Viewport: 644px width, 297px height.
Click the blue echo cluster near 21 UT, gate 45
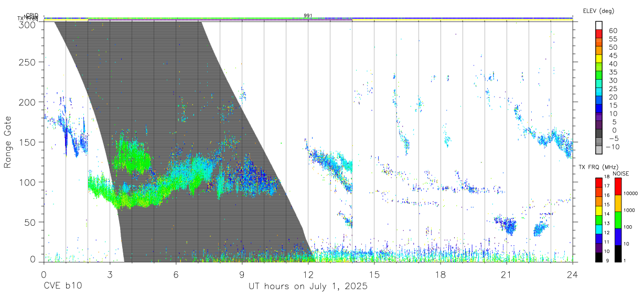point(507,225)
